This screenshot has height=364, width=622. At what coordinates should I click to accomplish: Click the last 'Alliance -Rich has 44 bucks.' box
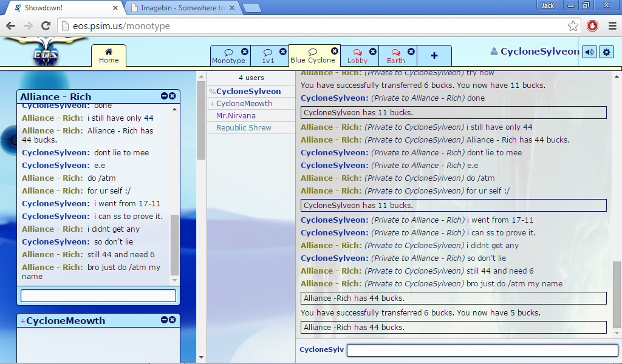(453, 327)
